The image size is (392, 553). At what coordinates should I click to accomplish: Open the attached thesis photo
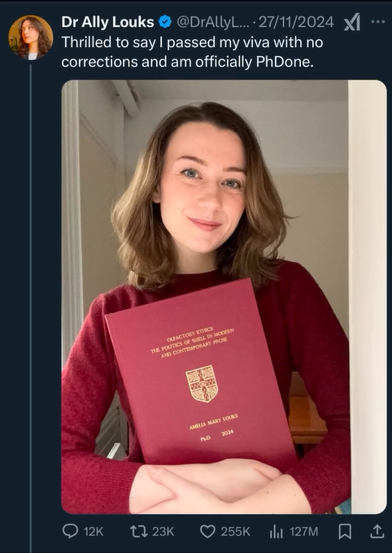coord(224,297)
